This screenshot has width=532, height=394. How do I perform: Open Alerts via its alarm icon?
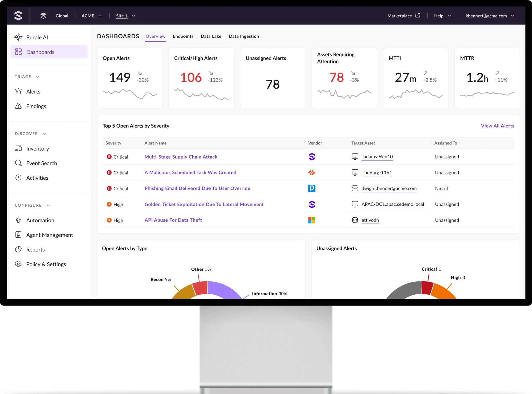click(x=18, y=91)
